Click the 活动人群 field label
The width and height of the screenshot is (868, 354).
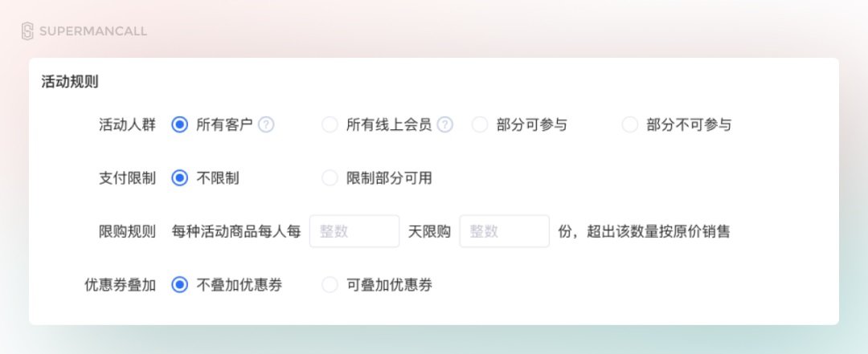tap(127, 125)
